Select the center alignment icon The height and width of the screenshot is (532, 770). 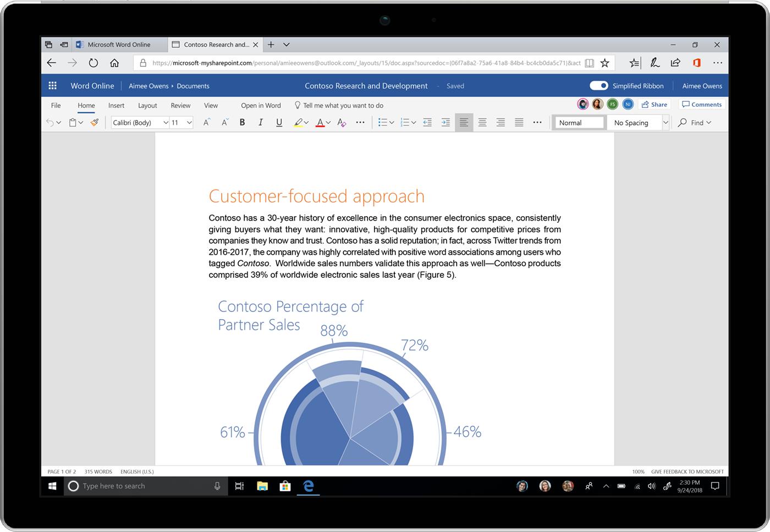482,122
